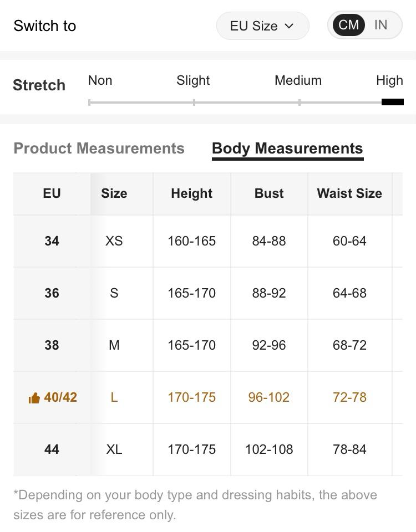Click the Non stretch label
Screen dimensions: 416x532
pyautogui.click(x=100, y=80)
